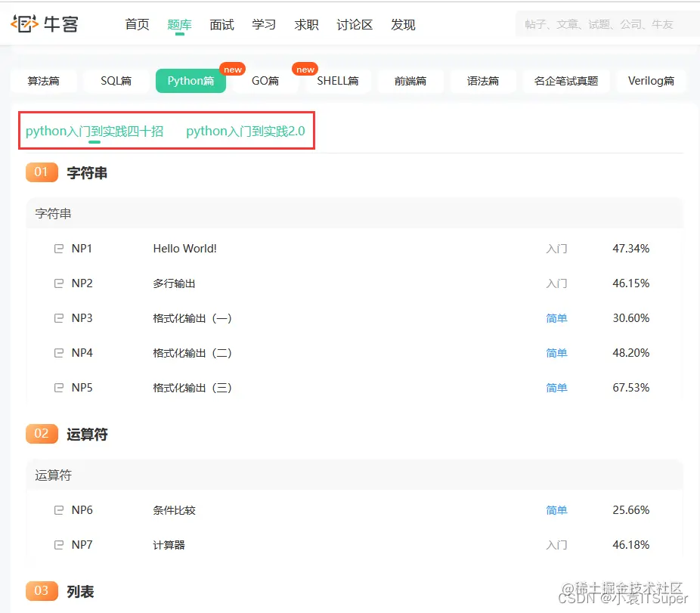Open the 名企笔试真题 category
The height and width of the screenshot is (613, 700).
click(x=566, y=81)
